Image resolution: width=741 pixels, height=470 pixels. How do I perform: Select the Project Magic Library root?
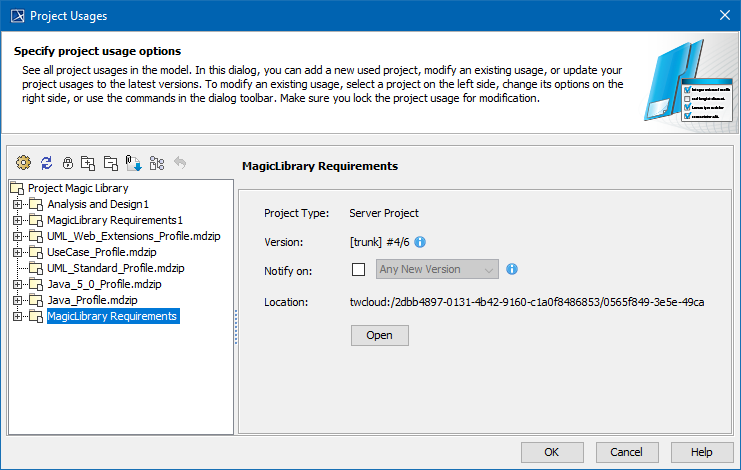coord(77,188)
